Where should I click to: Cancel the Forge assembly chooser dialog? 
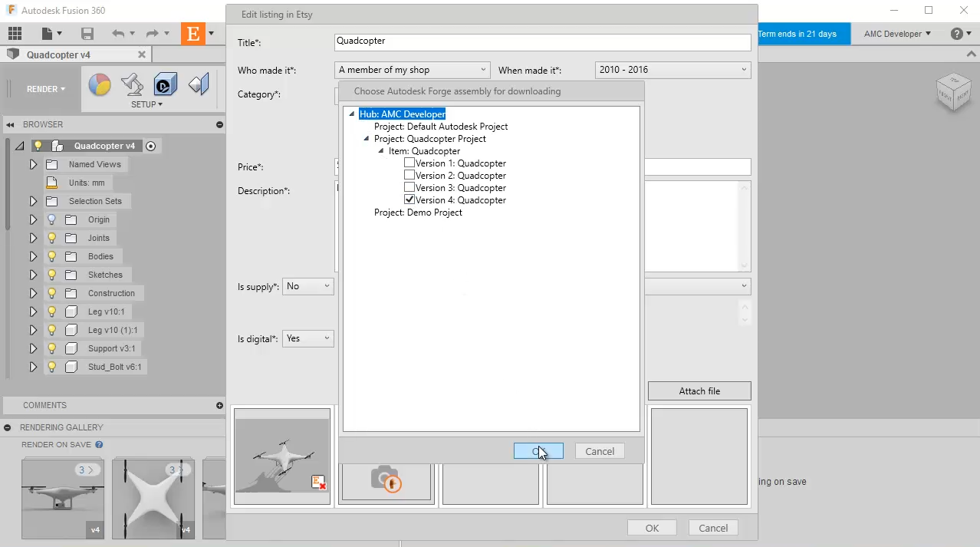tap(600, 451)
